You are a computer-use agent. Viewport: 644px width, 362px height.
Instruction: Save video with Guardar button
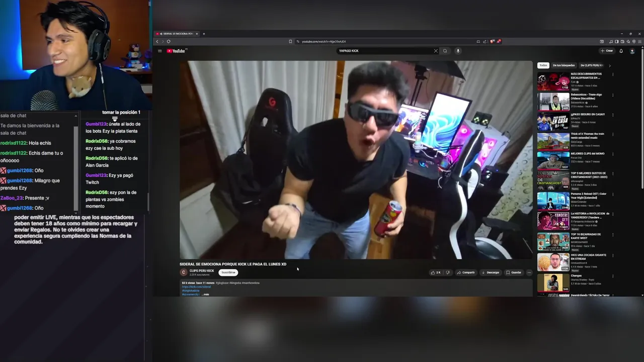click(514, 273)
